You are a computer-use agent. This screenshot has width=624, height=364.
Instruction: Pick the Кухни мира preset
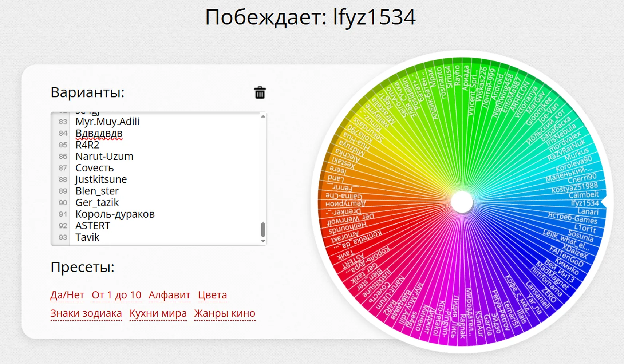click(158, 313)
